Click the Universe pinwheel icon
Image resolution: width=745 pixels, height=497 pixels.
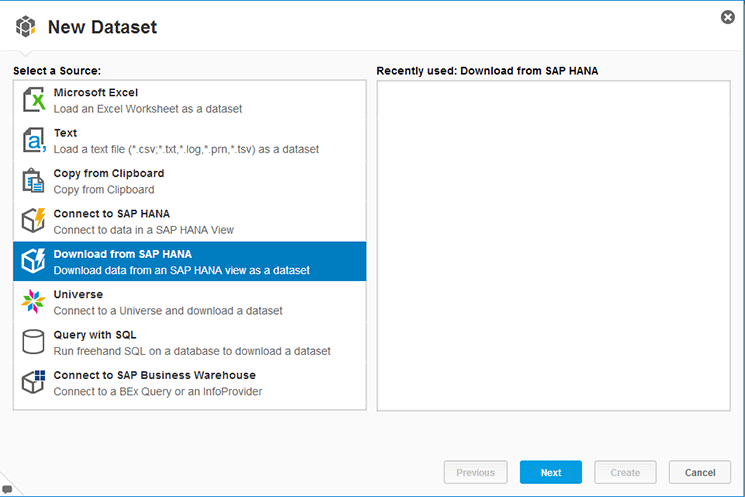[34, 301]
